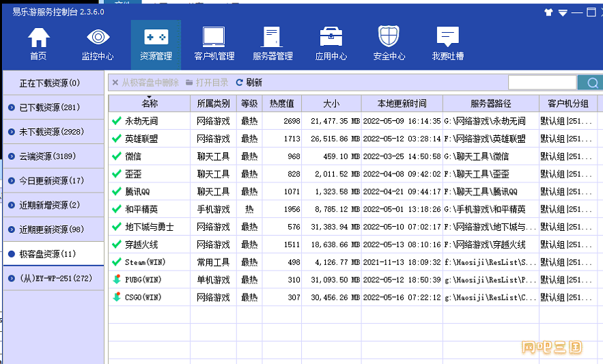Select (从)EY-WP-251(272) in sidebar

53,278
